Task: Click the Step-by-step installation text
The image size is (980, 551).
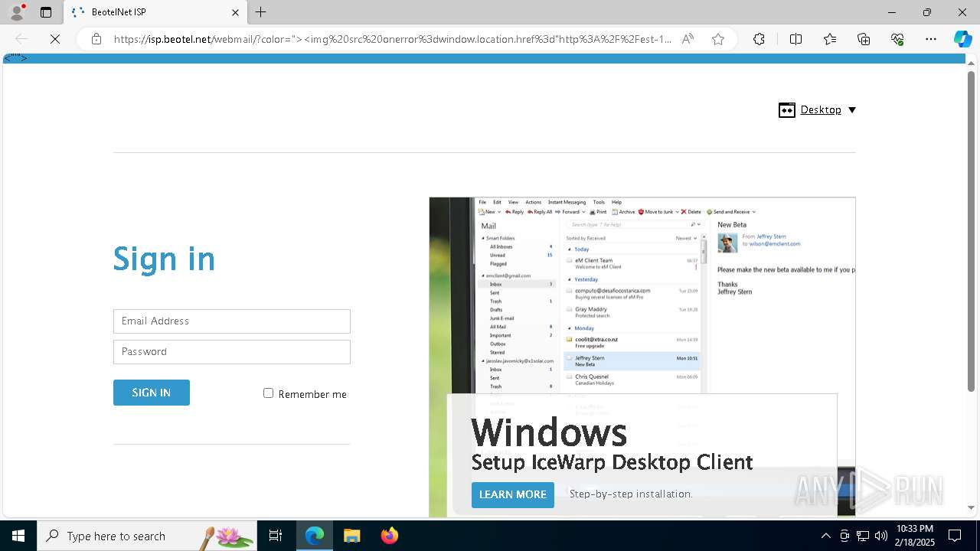Action: tap(631, 494)
